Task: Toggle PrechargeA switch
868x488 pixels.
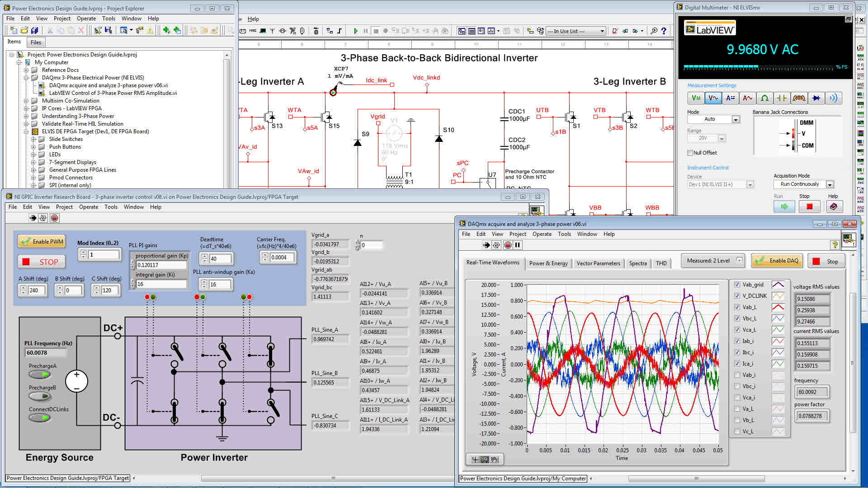Action: point(40,375)
